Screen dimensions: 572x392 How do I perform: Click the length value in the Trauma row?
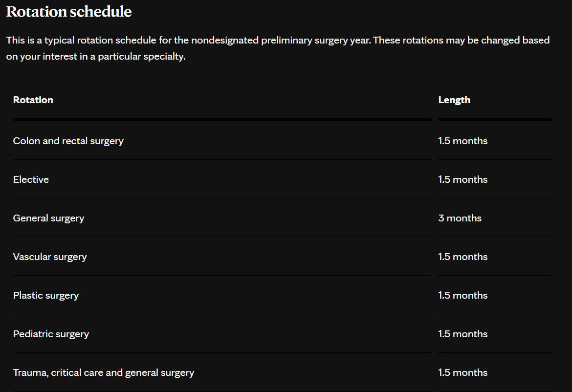tap(463, 373)
